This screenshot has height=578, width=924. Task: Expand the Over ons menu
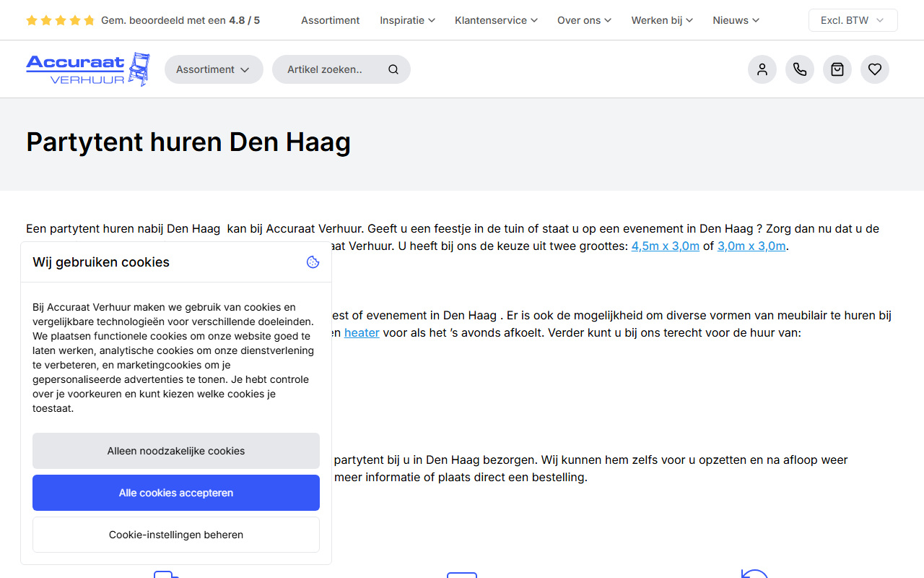(x=585, y=20)
